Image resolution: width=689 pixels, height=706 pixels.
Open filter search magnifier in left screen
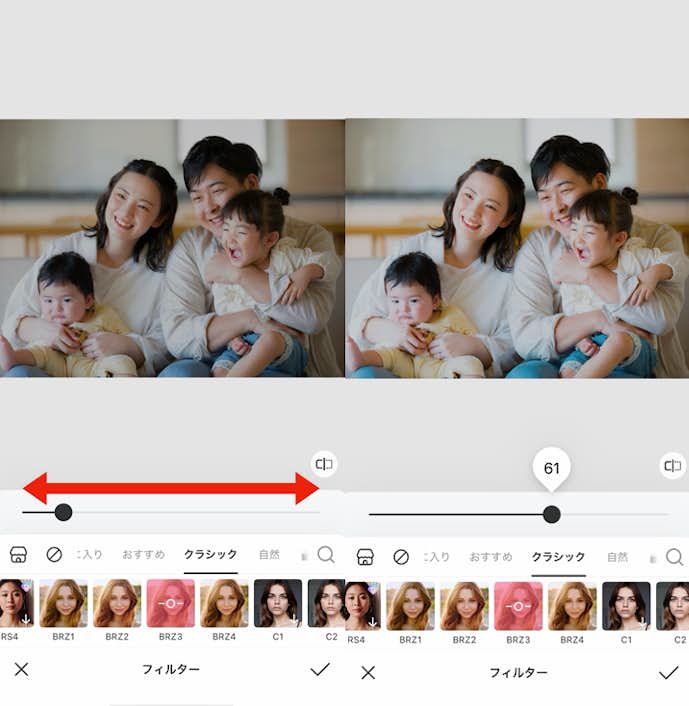(x=326, y=555)
